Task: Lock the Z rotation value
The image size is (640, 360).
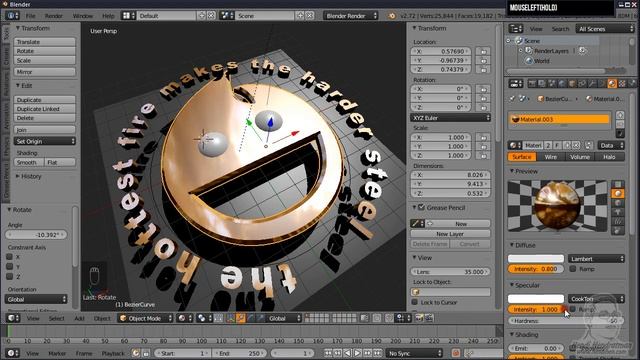Action: pos(483,107)
